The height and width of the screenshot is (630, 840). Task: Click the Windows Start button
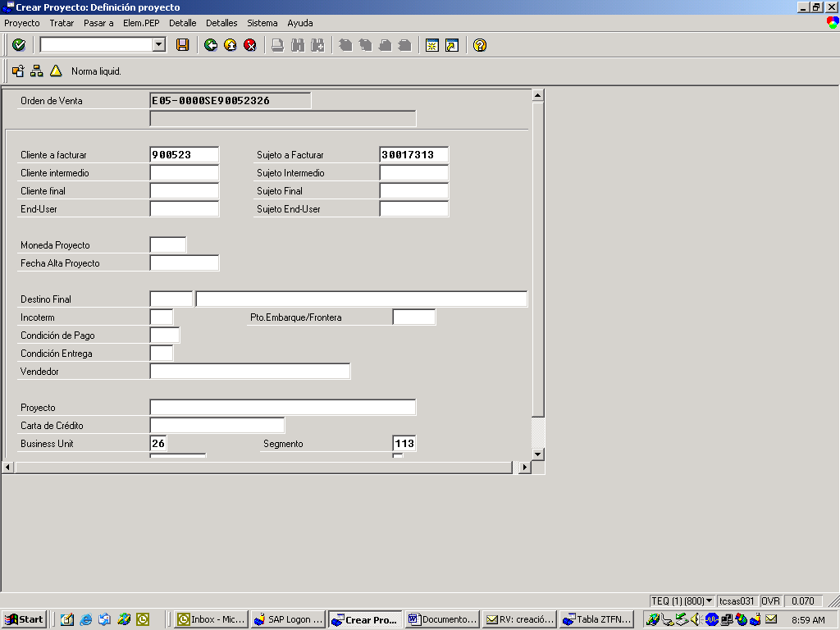pos(24,619)
